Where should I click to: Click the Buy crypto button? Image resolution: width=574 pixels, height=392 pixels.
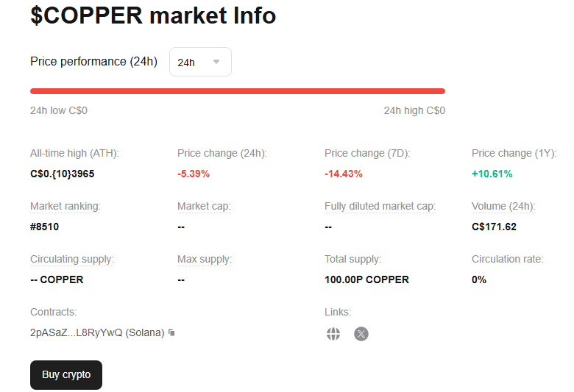pyautogui.click(x=66, y=374)
